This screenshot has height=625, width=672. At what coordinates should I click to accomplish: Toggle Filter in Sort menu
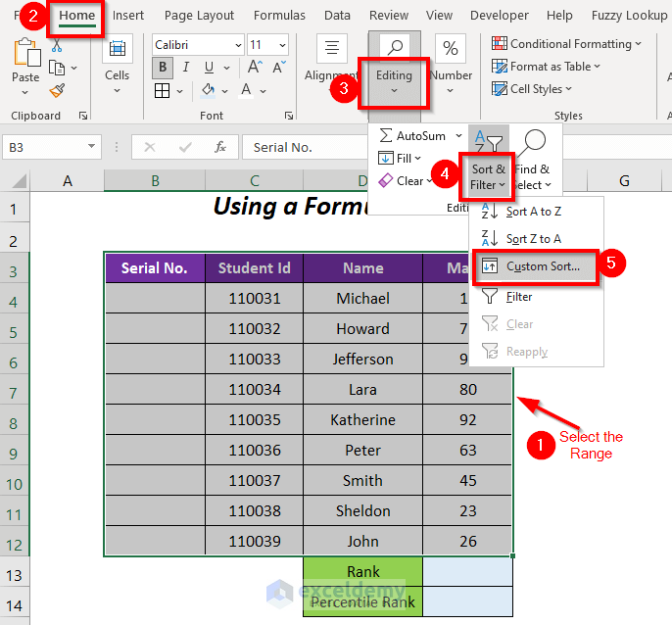pyautogui.click(x=518, y=297)
